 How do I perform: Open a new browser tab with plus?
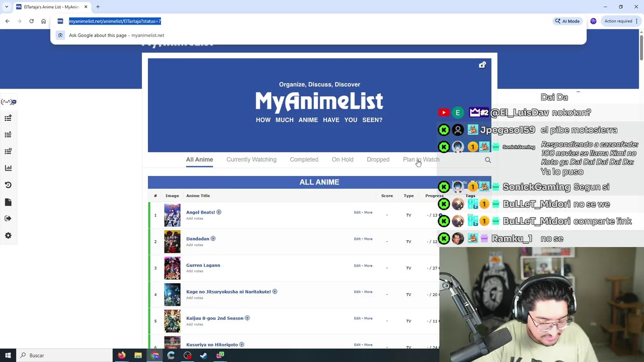pos(98,7)
